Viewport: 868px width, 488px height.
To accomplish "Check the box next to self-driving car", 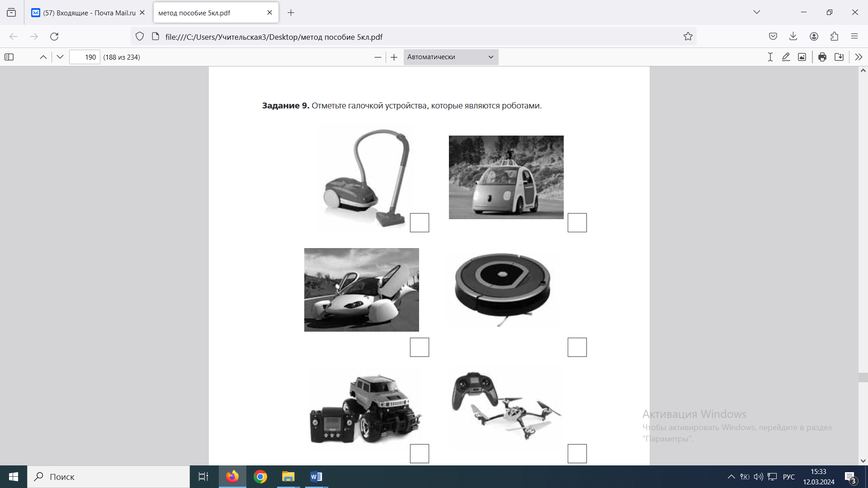I will click(x=577, y=223).
